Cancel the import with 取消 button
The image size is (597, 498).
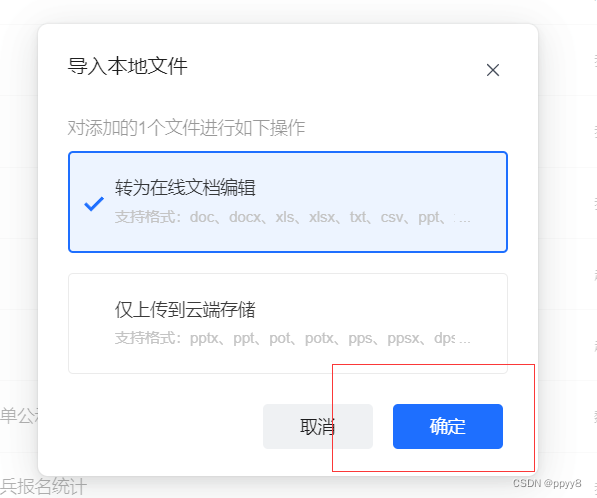(318, 426)
